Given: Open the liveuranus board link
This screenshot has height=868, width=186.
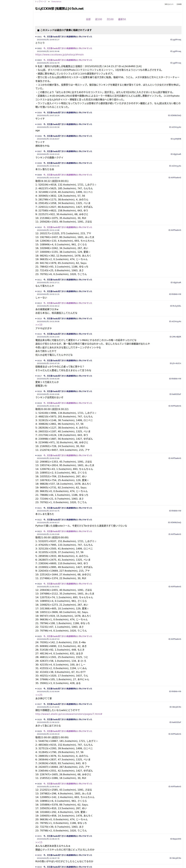Looking at the screenshot, I should [x=56, y=2].
